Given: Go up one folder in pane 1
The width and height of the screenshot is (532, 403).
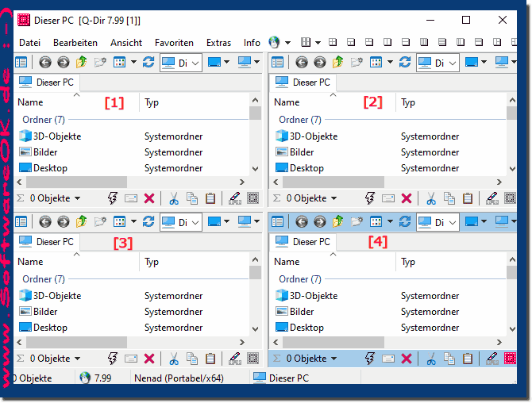Looking at the screenshot, I should click(x=82, y=63).
